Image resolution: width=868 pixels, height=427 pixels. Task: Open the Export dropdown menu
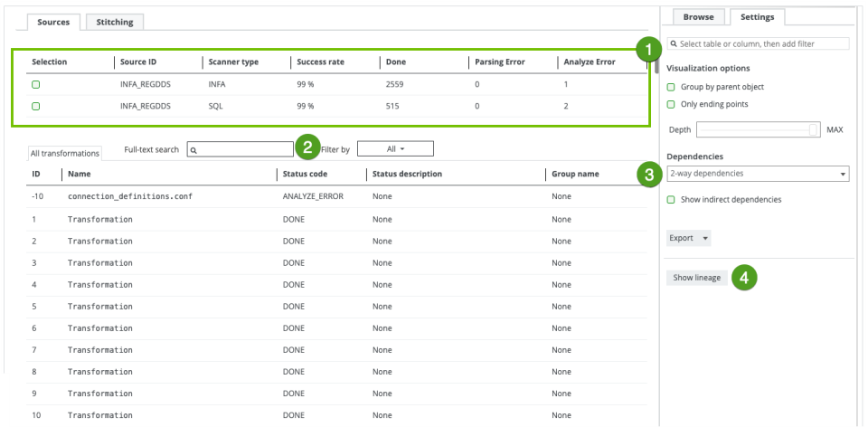[688, 238]
